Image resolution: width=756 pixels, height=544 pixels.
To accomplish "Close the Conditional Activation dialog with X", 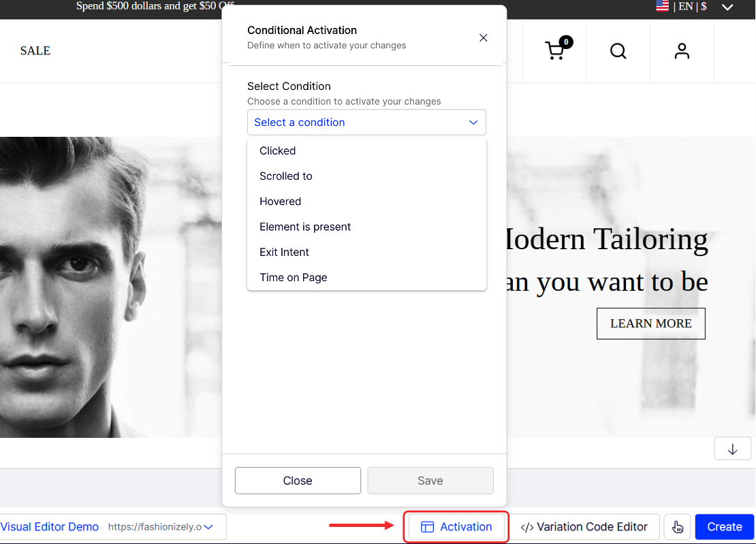I will [484, 38].
